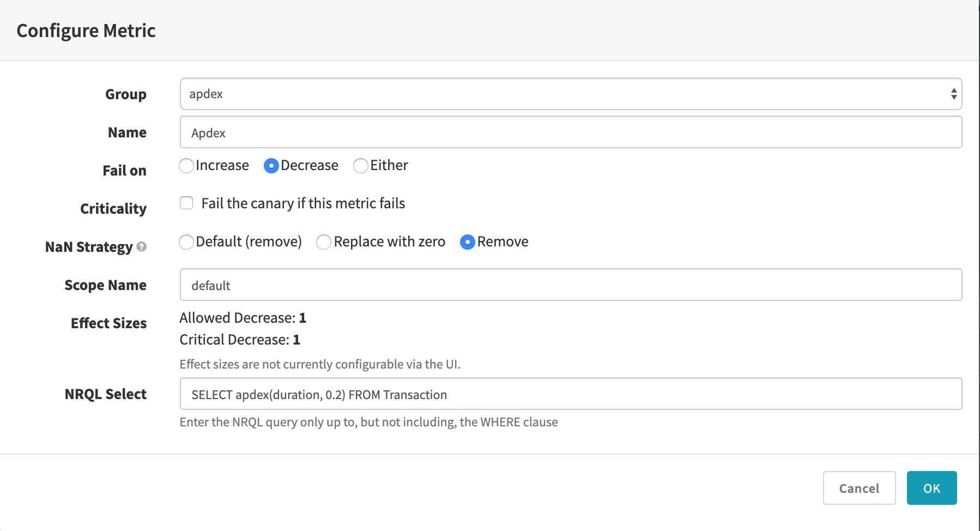
Task: Click the 'NaN Strategy' label text
Action: [89, 247]
